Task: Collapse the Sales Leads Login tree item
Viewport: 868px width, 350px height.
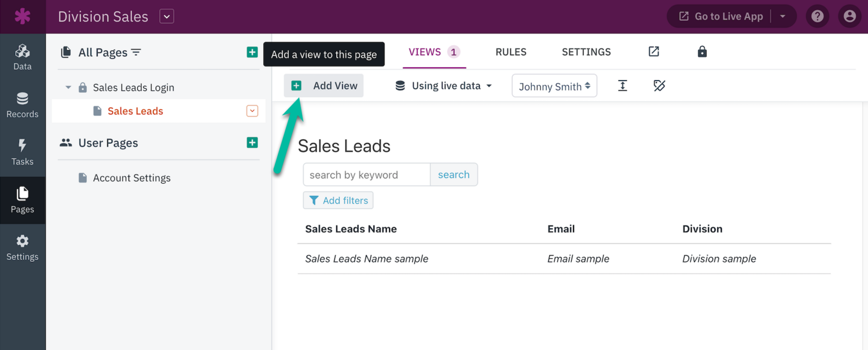Action: [68, 87]
